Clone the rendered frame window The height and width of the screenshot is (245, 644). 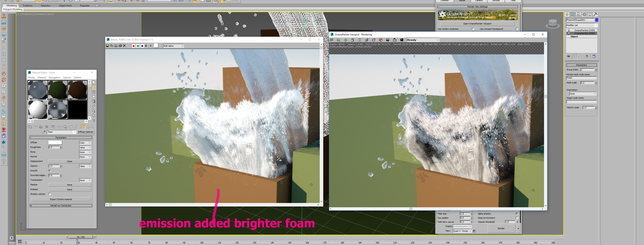click(x=116, y=46)
